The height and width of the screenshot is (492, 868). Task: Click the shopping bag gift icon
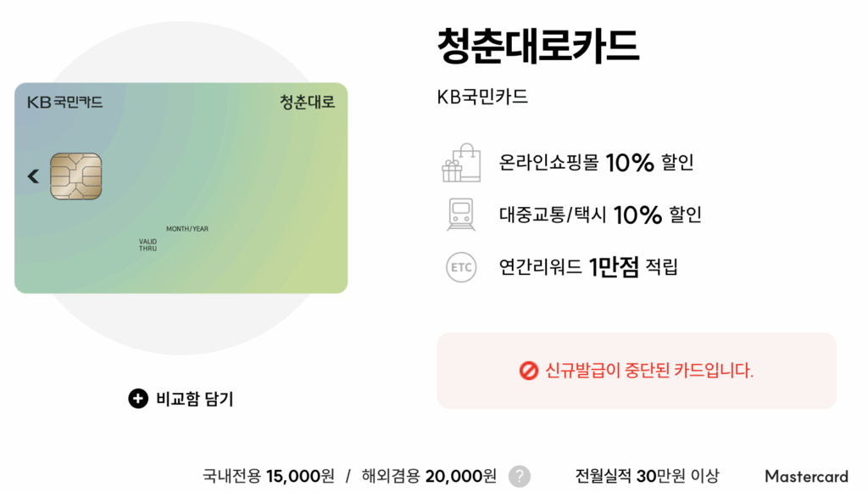pyautogui.click(x=461, y=163)
